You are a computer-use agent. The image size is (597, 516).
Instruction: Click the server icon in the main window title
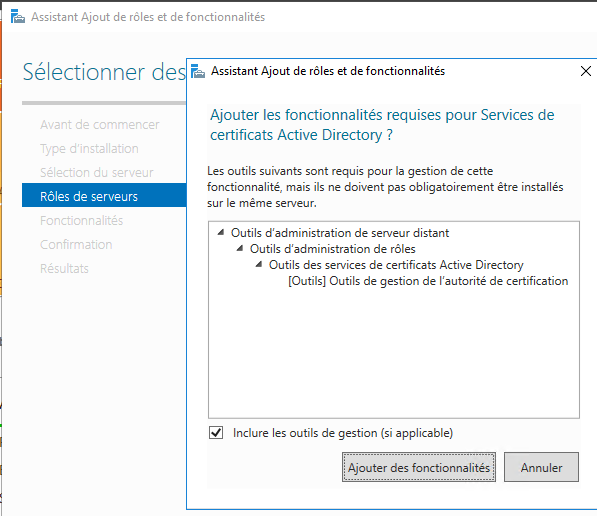pyautogui.click(x=18, y=17)
